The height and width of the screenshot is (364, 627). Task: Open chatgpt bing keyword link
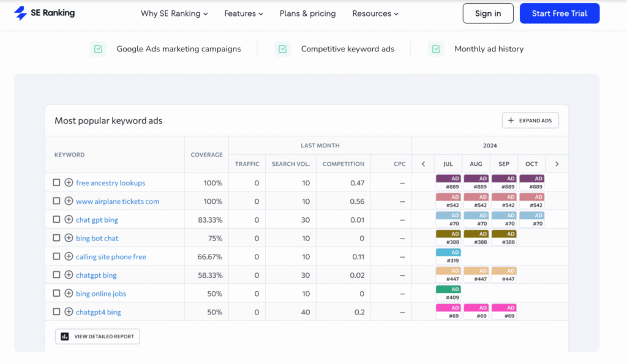[96, 275]
